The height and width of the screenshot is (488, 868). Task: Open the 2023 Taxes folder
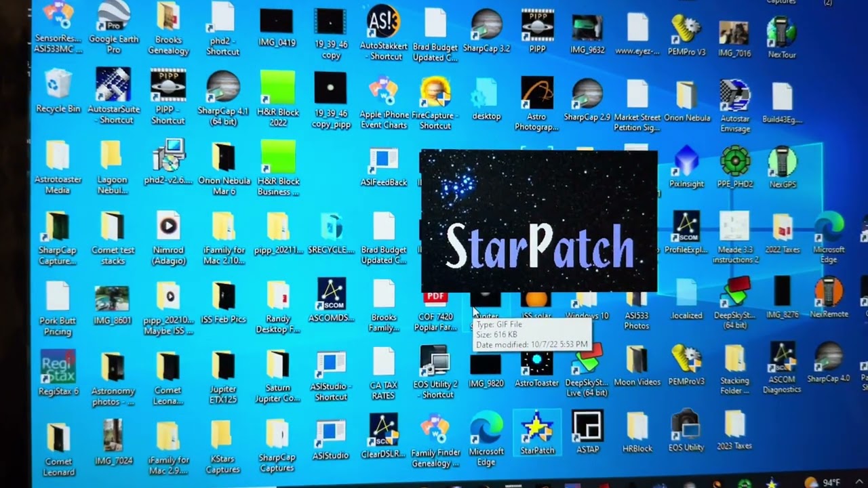pos(735,431)
